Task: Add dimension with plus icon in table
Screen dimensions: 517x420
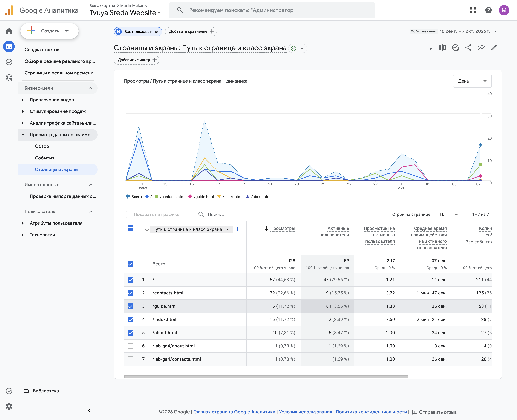Action: (x=237, y=229)
